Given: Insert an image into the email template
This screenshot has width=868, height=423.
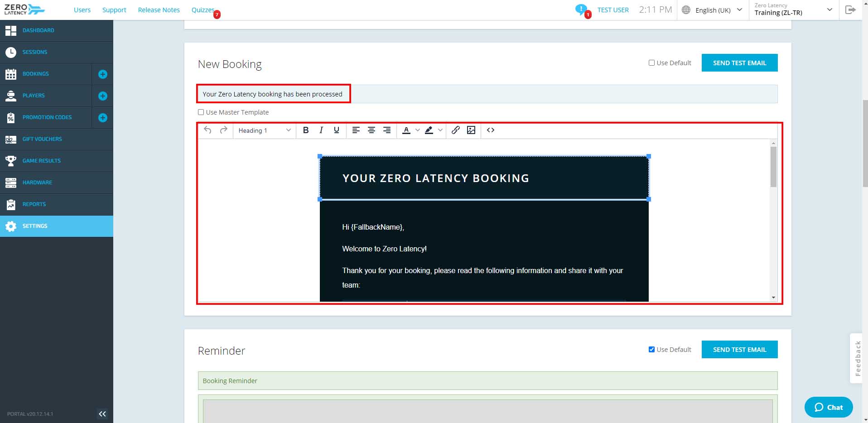Looking at the screenshot, I should [471, 130].
